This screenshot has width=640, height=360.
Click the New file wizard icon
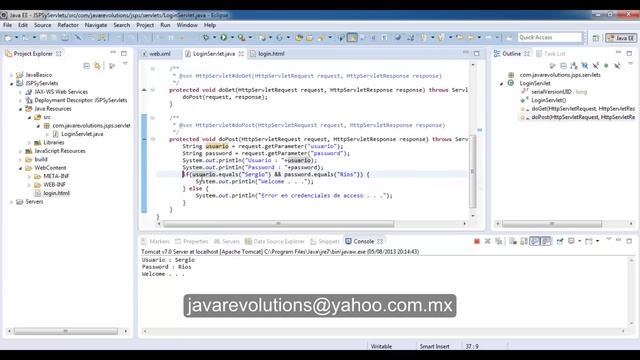(x=8, y=38)
